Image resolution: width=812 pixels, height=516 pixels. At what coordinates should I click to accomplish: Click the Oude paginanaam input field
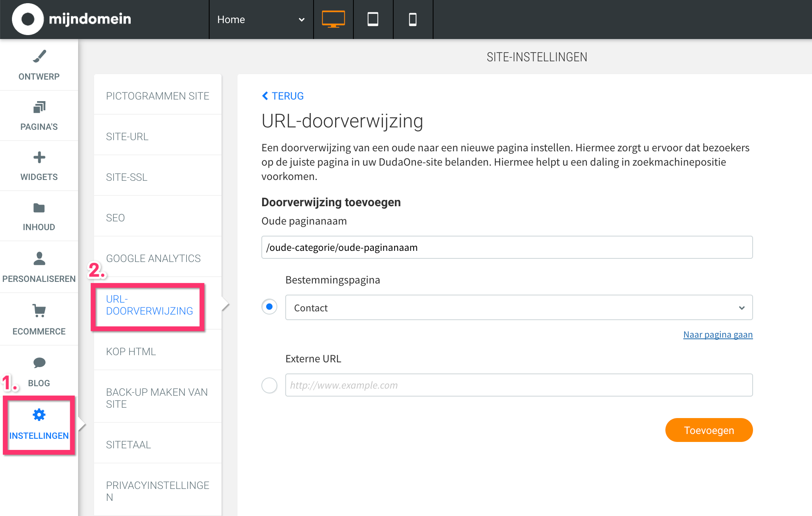[x=507, y=247]
